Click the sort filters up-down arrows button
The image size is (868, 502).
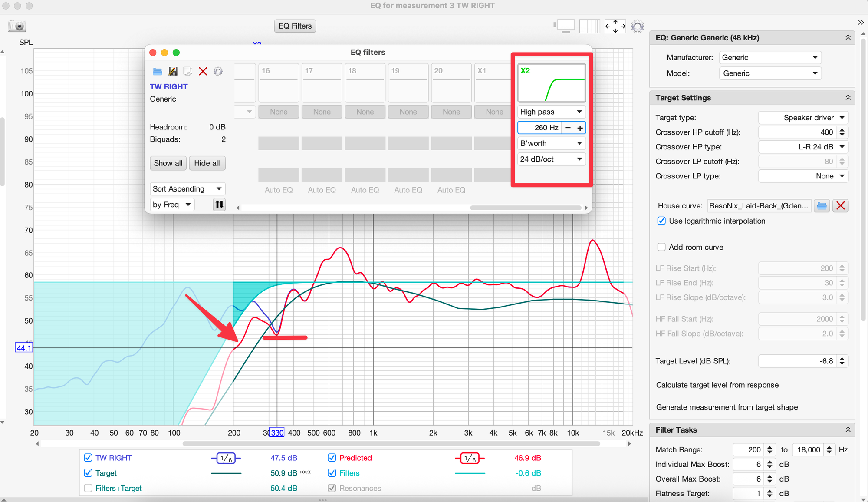click(219, 205)
